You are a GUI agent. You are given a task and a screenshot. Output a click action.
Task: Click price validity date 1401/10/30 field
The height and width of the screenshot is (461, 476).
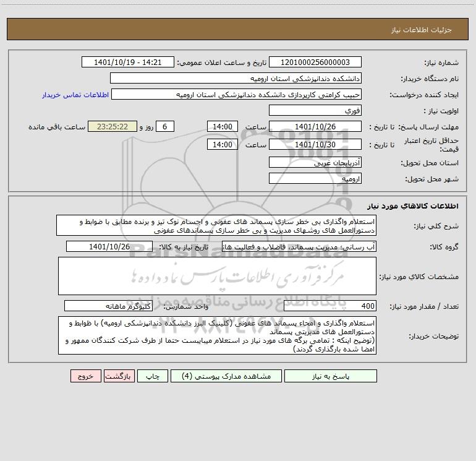[x=315, y=144]
